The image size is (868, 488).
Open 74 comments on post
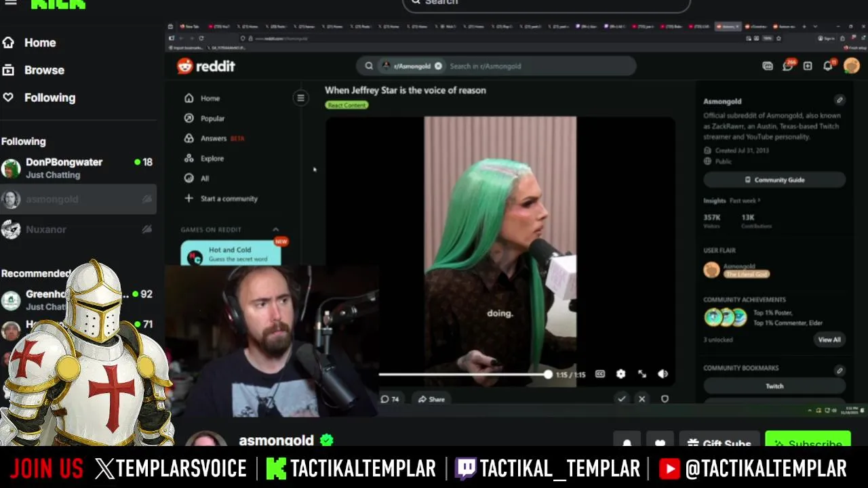point(390,399)
